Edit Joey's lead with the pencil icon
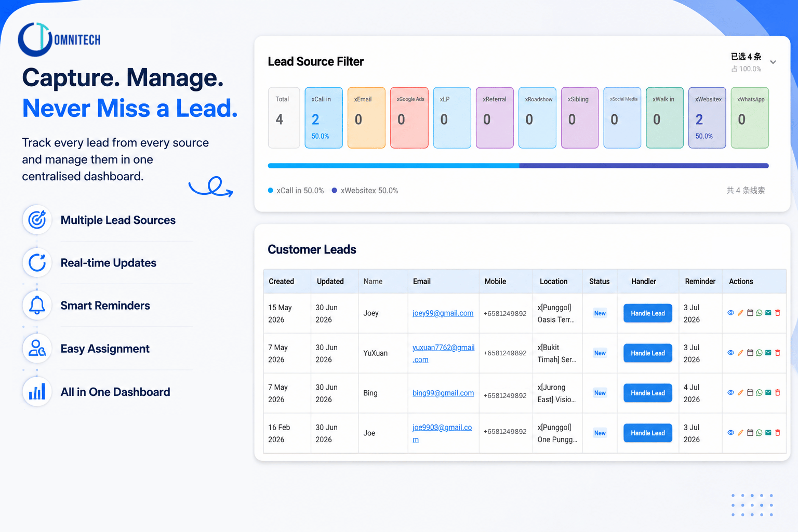Image resolution: width=798 pixels, height=532 pixels. tap(740, 313)
